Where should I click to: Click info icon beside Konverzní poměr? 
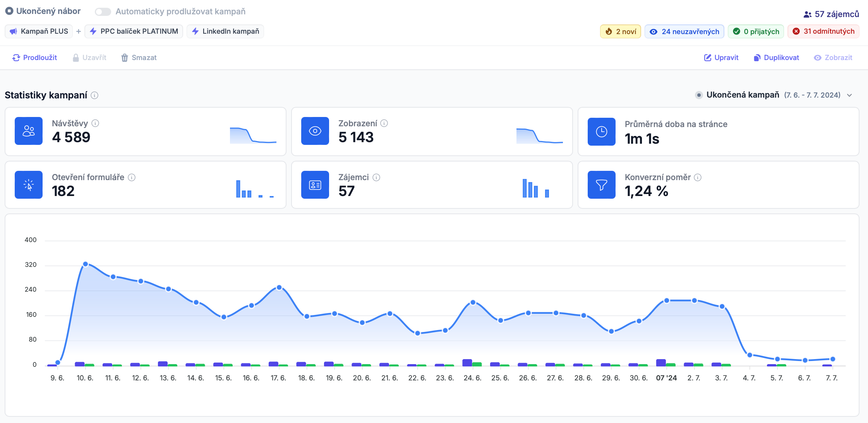[698, 177]
